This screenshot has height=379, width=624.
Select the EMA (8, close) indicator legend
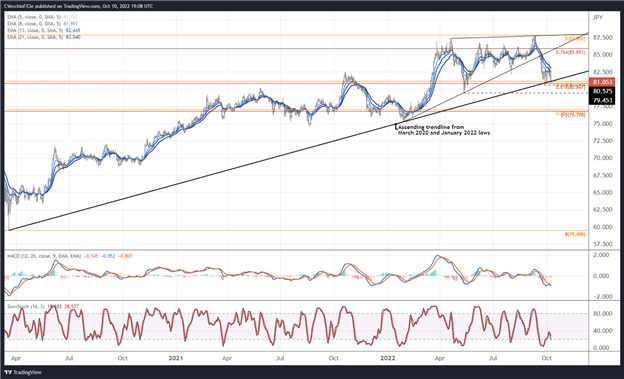43,24
